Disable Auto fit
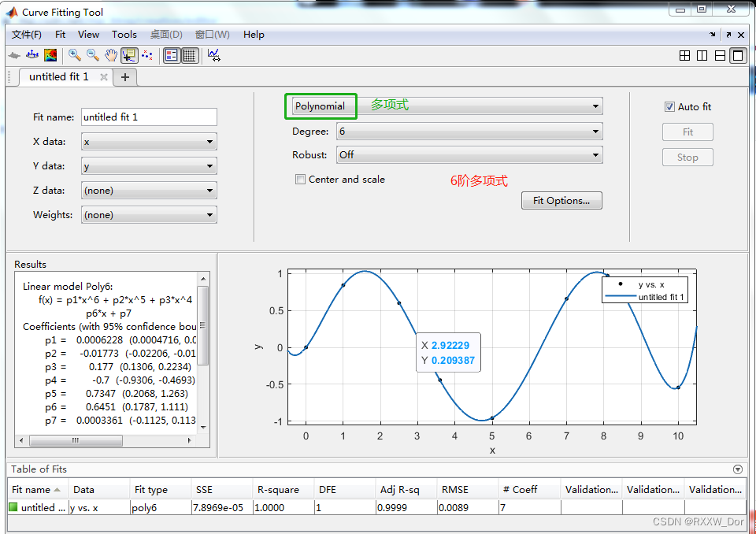 click(x=670, y=106)
